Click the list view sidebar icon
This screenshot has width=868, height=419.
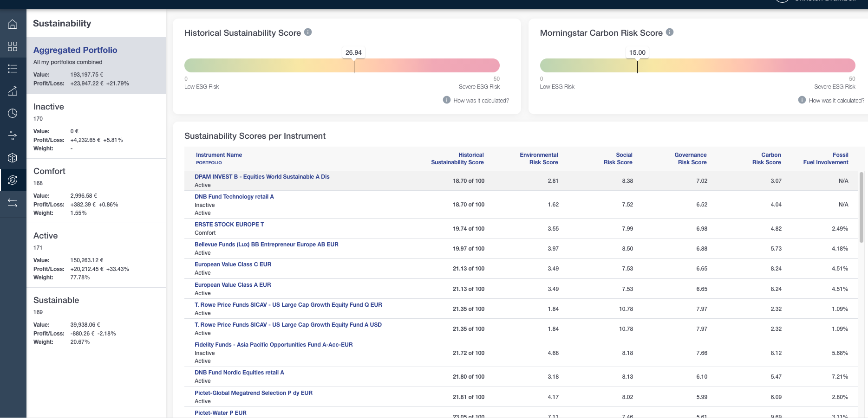(13, 69)
